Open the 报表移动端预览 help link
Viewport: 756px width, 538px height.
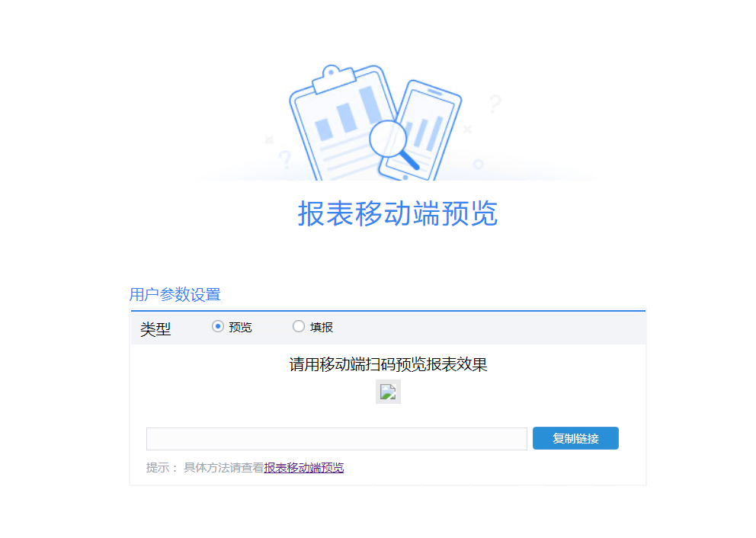coord(304,468)
